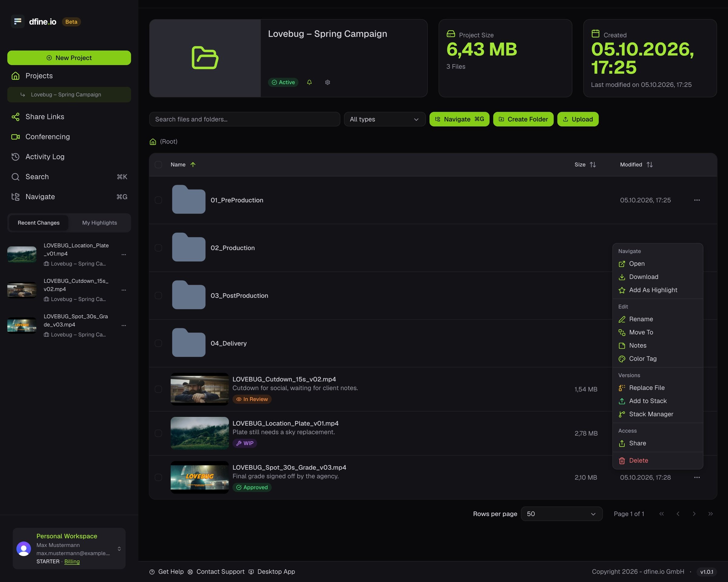Choose Delete in the context menu
Image resolution: width=728 pixels, height=582 pixels.
coord(657,460)
